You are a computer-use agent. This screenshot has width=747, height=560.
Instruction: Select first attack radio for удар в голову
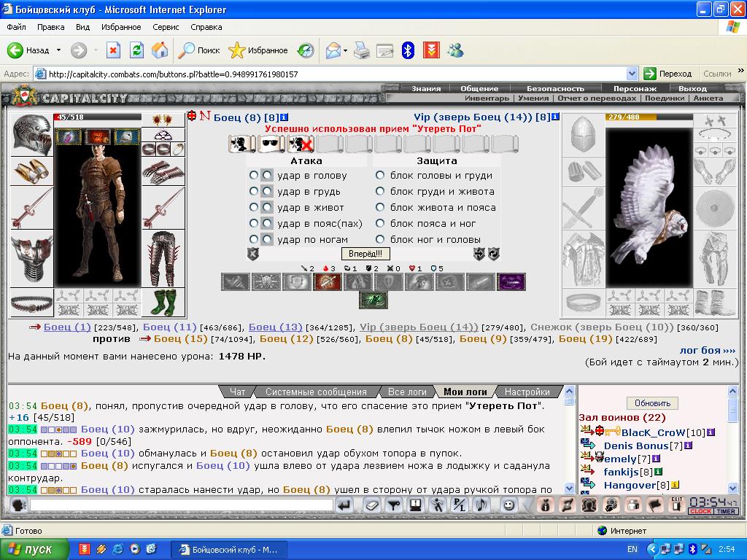coord(254,175)
